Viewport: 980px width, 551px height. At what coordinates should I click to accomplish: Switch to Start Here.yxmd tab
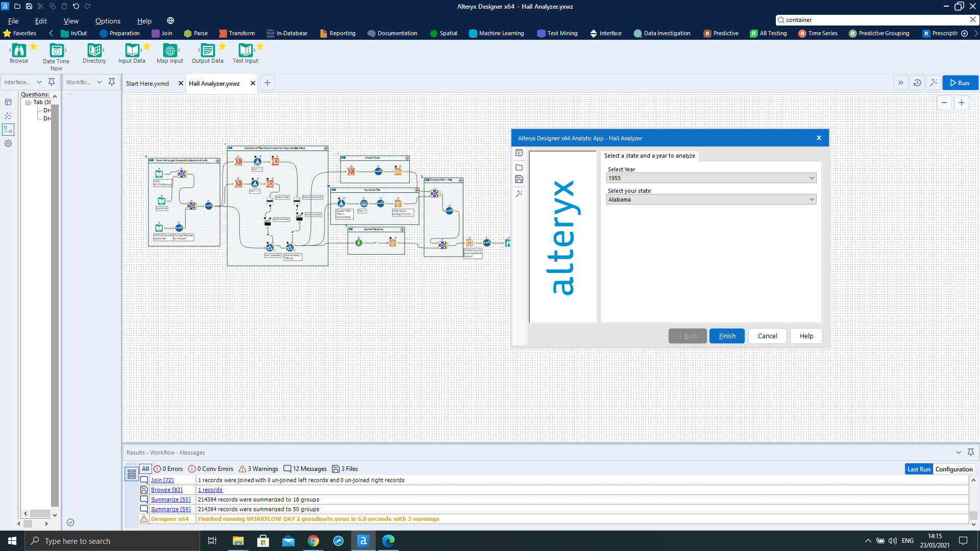pos(148,83)
